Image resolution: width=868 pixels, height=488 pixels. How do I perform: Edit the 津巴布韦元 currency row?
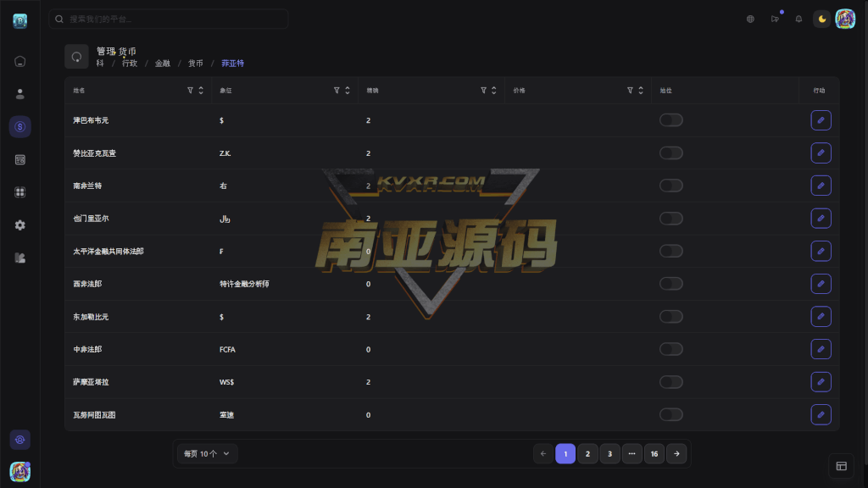pyautogui.click(x=821, y=120)
